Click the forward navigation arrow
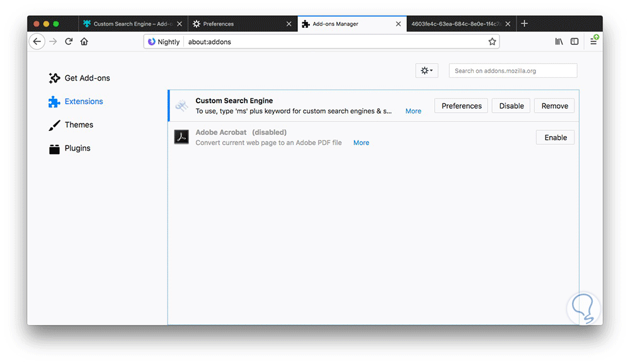This screenshot has width=630, height=364. (x=53, y=42)
